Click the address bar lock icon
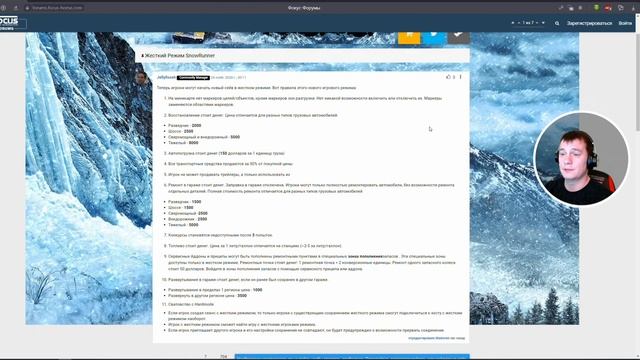The height and width of the screenshot is (360, 640). (x=27, y=8)
